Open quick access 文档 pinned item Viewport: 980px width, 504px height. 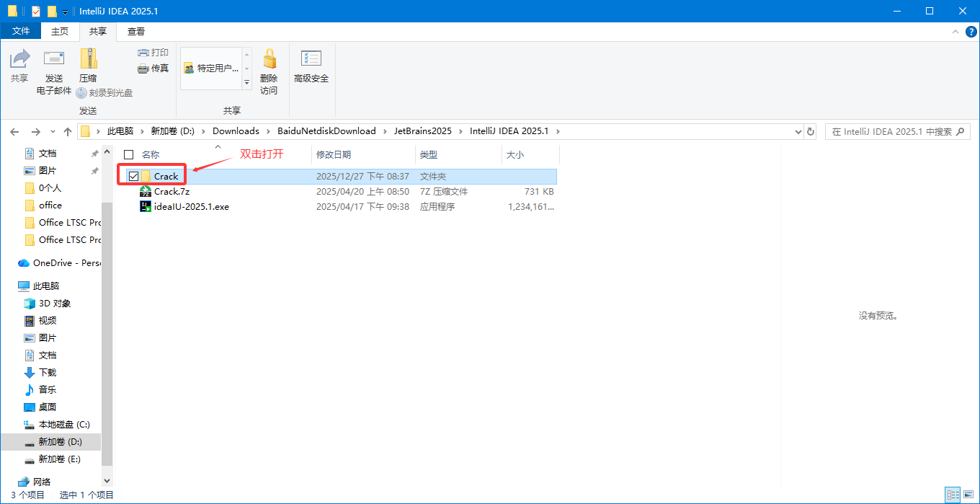pyautogui.click(x=48, y=154)
